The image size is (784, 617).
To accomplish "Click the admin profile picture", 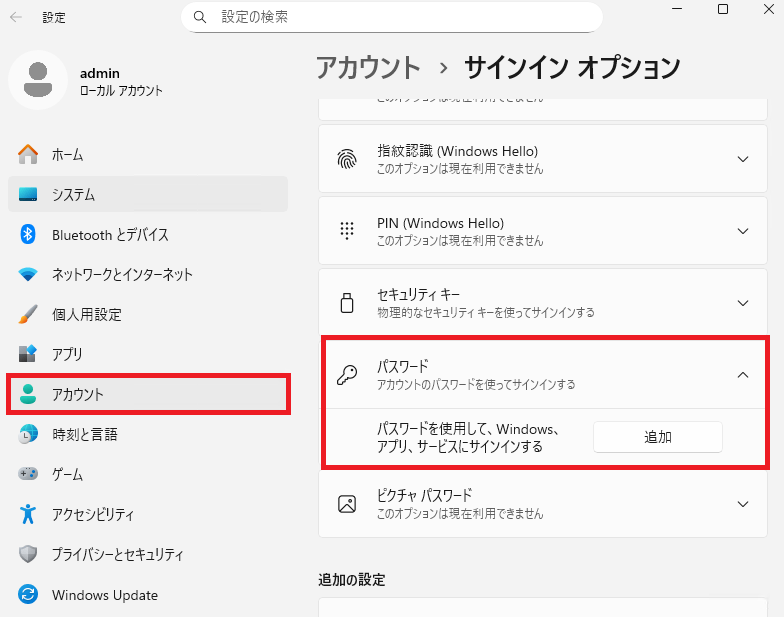I will click(x=38, y=80).
